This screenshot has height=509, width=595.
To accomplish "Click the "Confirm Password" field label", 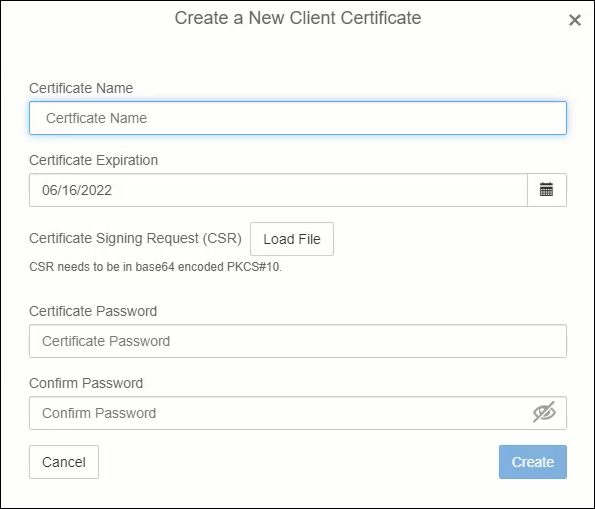I will pyautogui.click(x=86, y=383).
